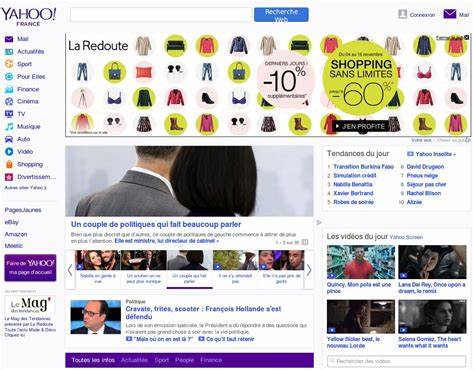Switch to the Actualités news tab in the purple bar
474x370 pixels.
tap(134, 360)
